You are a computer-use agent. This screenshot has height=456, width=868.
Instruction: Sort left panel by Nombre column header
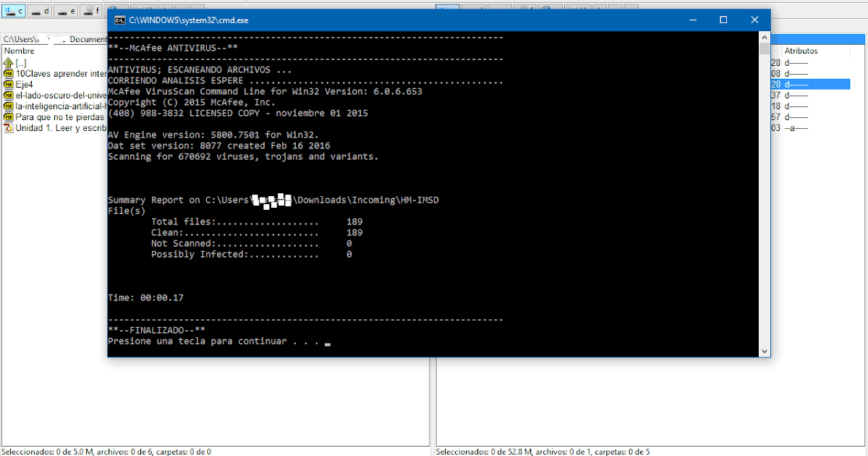click(20, 51)
